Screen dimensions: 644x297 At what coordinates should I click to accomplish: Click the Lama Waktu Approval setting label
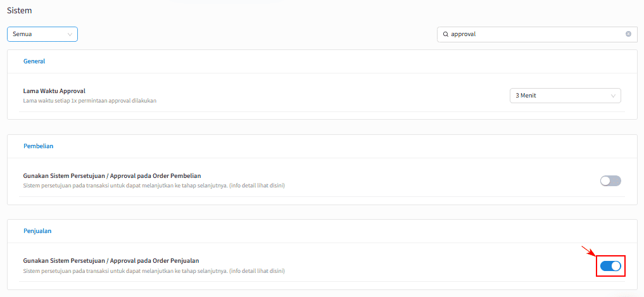click(54, 91)
